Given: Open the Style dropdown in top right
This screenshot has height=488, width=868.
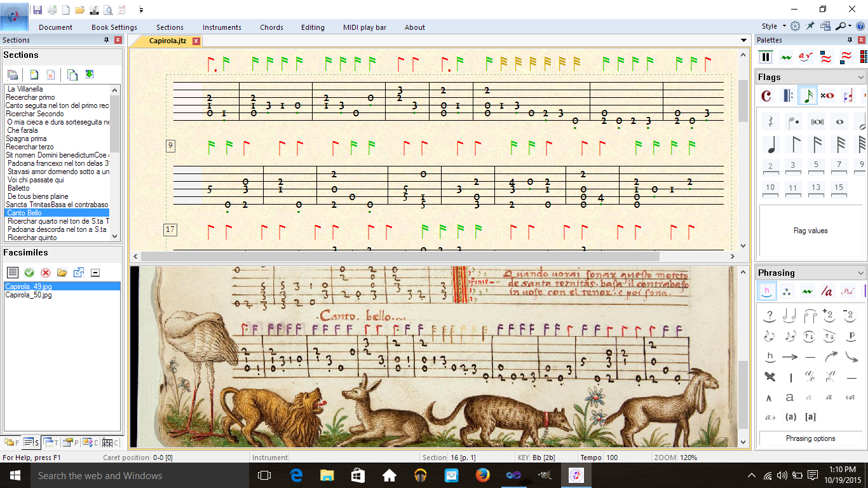Looking at the screenshot, I should 773,26.
